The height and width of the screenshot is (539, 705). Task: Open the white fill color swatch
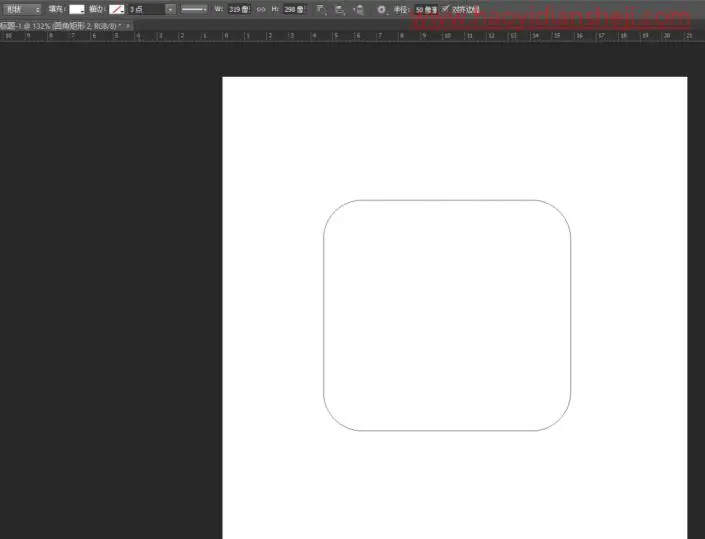coord(77,9)
